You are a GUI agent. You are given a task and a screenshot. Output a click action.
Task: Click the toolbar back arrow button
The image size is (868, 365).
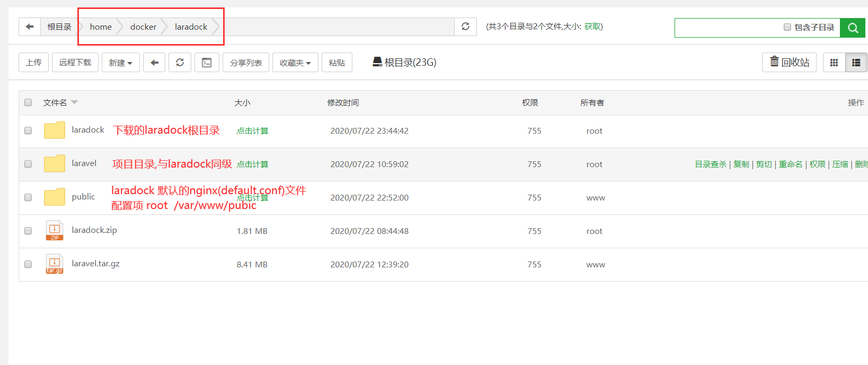click(154, 63)
